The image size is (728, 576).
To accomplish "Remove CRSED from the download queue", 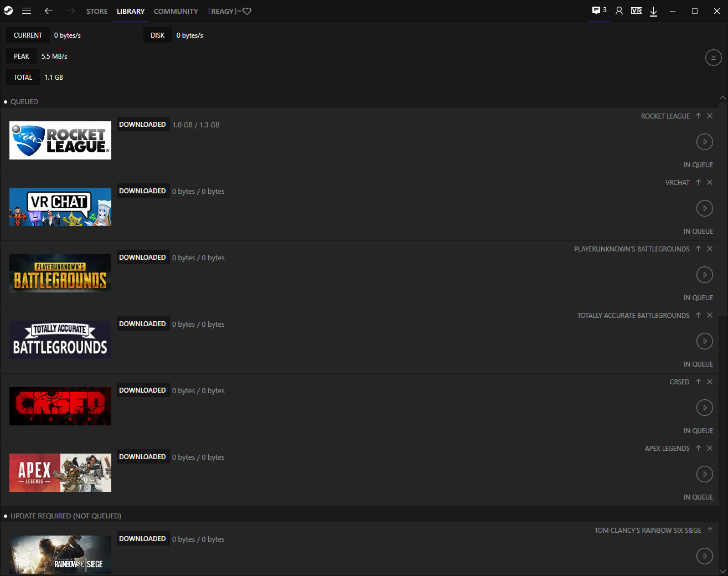I will click(710, 382).
